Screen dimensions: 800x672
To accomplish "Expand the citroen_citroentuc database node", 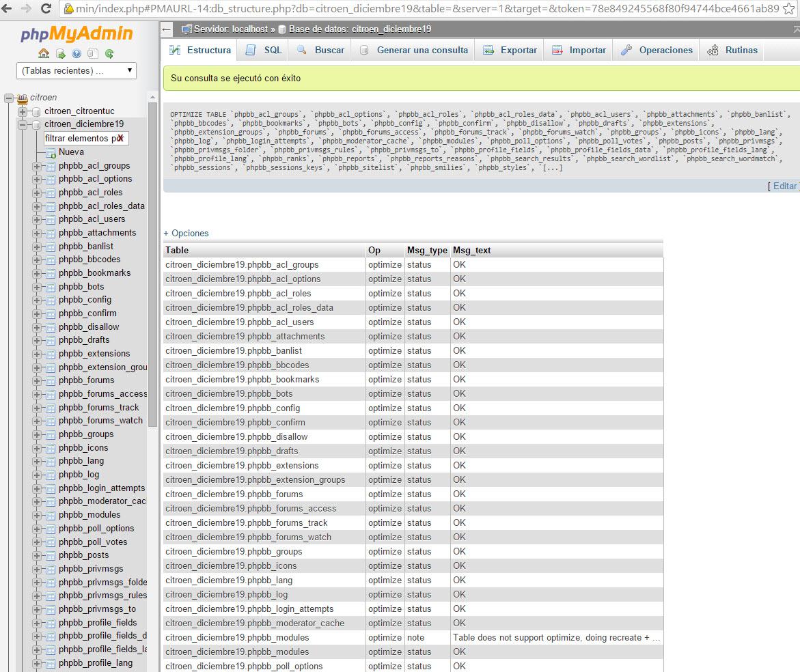I will click(x=23, y=111).
